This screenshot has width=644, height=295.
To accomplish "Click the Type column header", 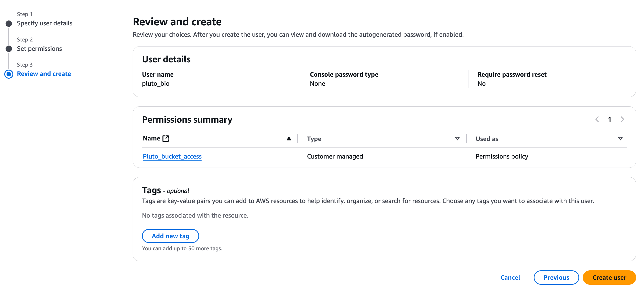I will 314,139.
